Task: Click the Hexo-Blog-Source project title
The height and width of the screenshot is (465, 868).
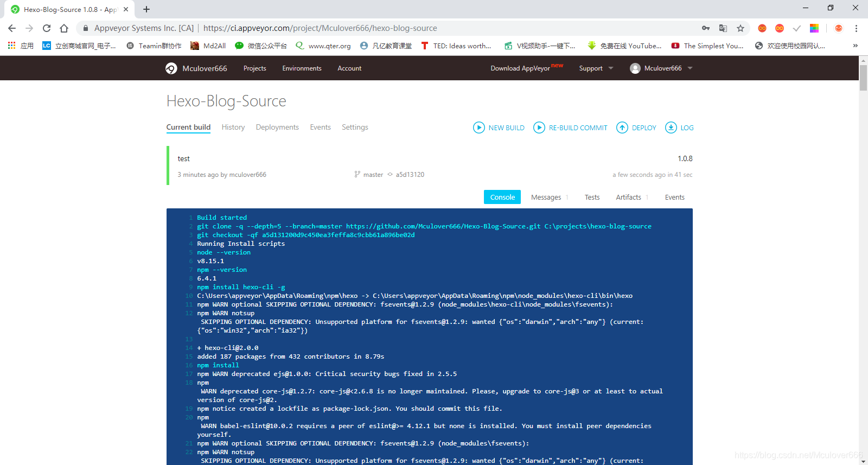Action: coord(226,101)
